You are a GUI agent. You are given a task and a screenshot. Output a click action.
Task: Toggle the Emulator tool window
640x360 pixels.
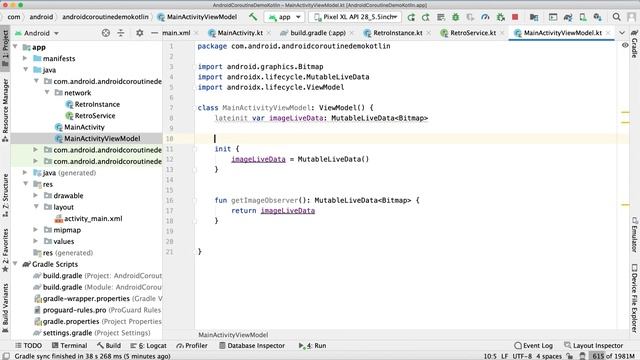(634, 234)
